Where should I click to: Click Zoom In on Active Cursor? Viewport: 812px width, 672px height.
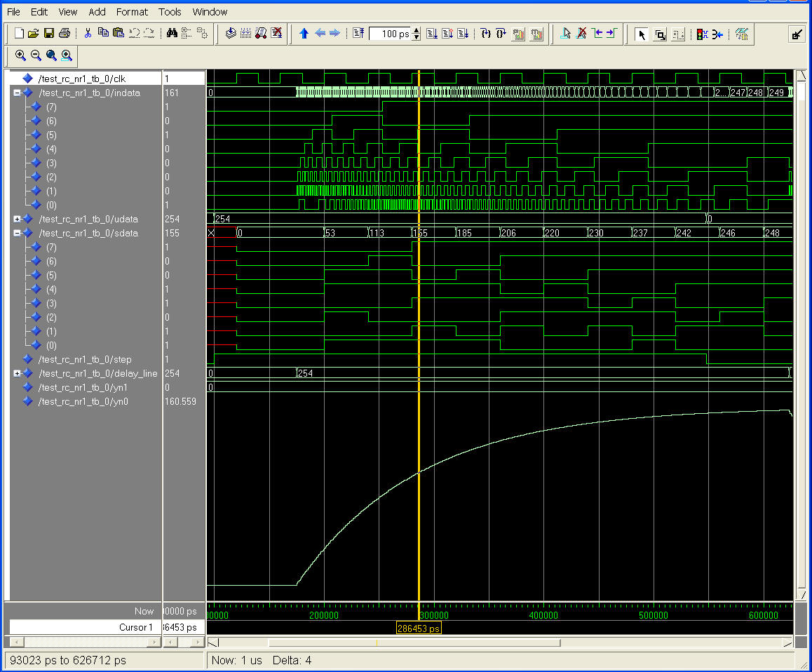coord(67,55)
